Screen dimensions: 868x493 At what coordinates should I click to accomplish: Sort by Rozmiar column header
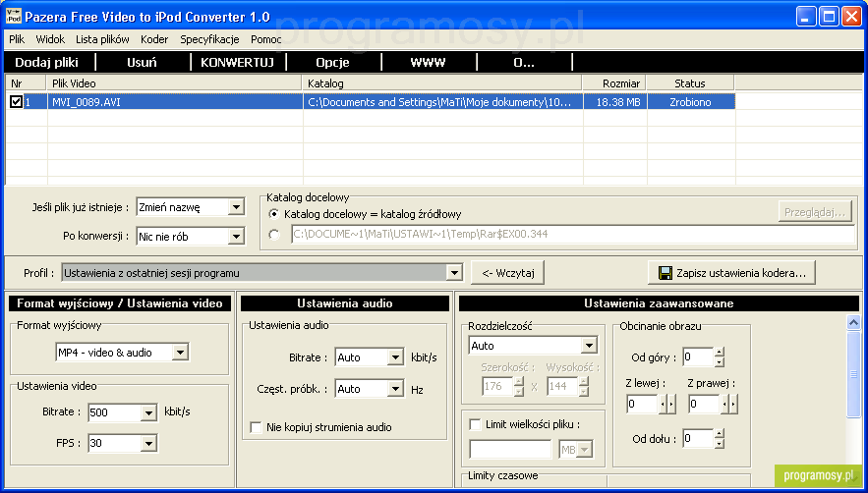point(614,83)
